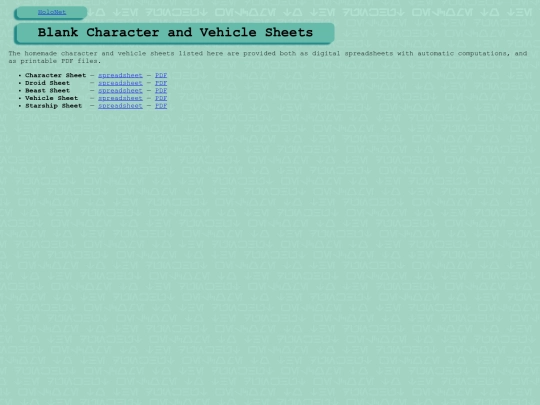Open the Vehicle Sheet spreadsheet link
This screenshot has width=540, height=405.
click(x=120, y=98)
